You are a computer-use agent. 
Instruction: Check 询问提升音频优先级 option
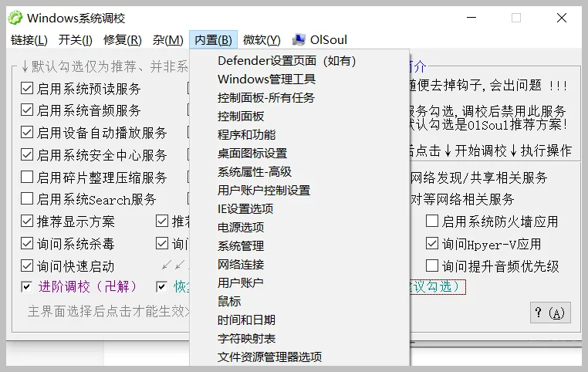(x=432, y=265)
